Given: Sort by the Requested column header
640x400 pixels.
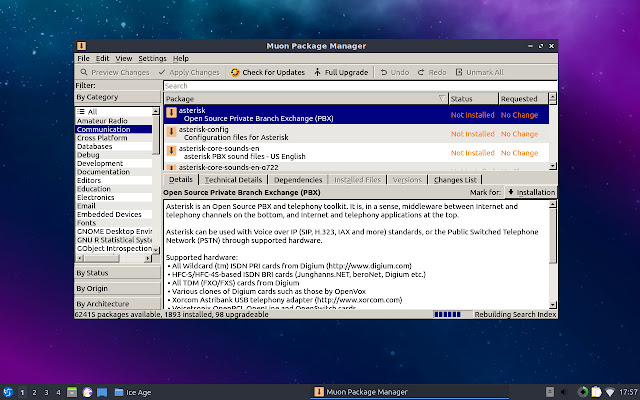Looking at the screenshot, I should [x=523, y=99].
